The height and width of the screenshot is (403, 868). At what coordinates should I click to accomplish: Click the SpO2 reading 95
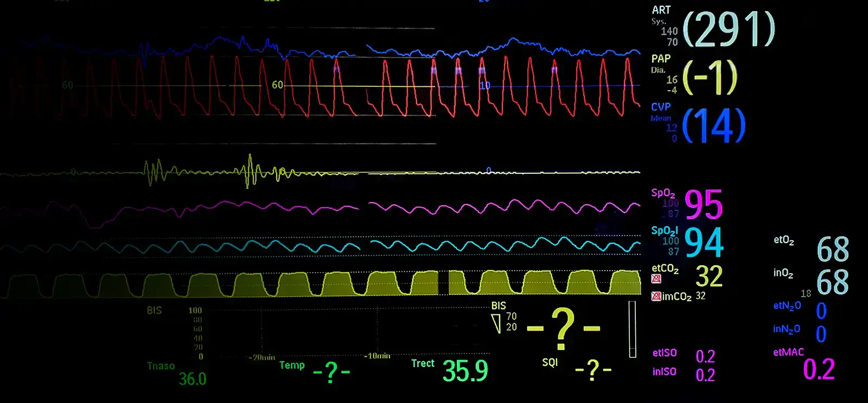click(x=704, y=205)
